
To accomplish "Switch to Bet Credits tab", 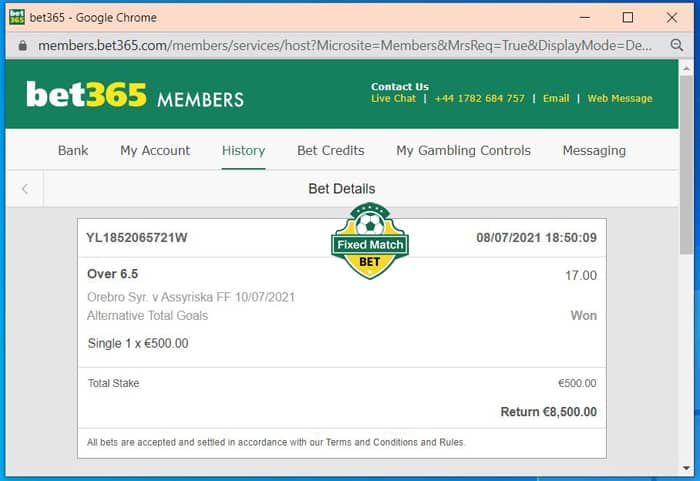I will (x=331, y=151).
